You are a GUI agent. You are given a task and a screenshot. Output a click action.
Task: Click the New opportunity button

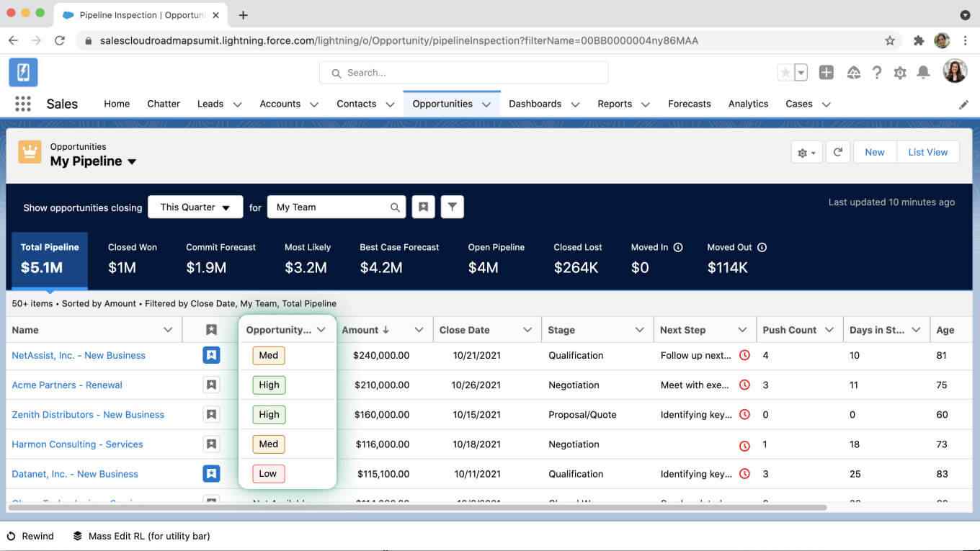(x=875, y=152)
